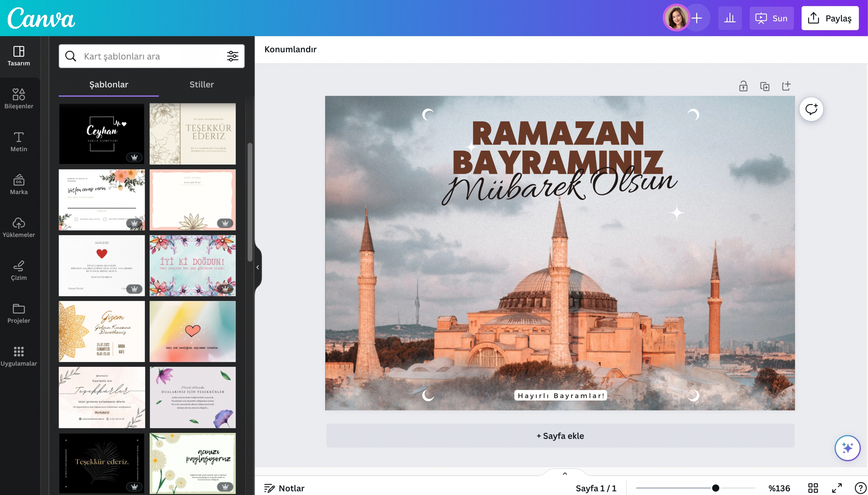Select the red heart 14.02.2023 template
This screenshot has height=495, width=868.
pos(102,266)
